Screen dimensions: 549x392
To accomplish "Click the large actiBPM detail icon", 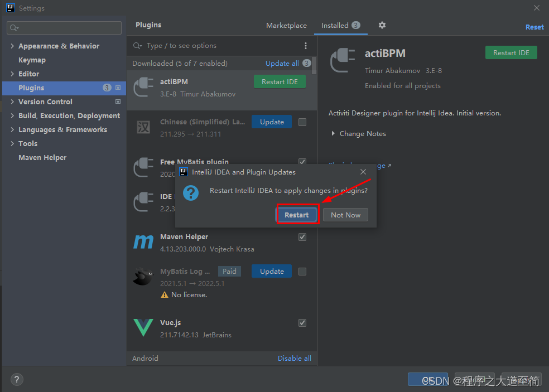I will pos(343,60).
